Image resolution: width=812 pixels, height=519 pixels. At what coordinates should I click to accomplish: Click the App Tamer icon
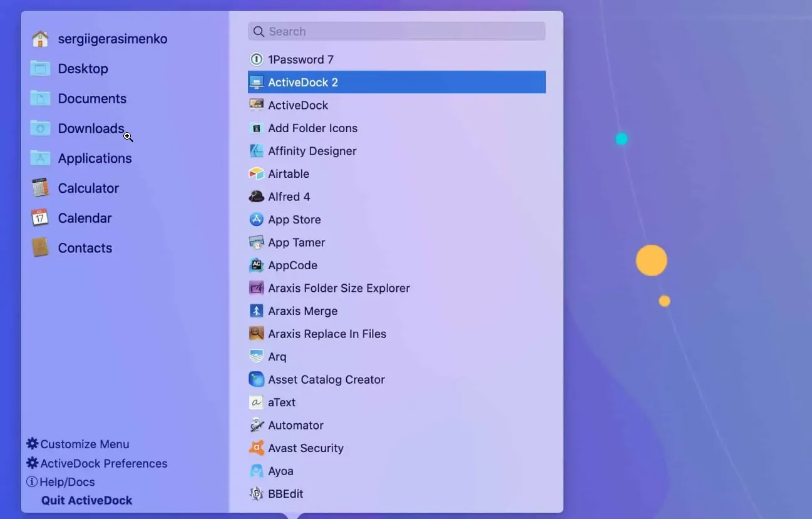pyautogui.click(x=256, y=242)
